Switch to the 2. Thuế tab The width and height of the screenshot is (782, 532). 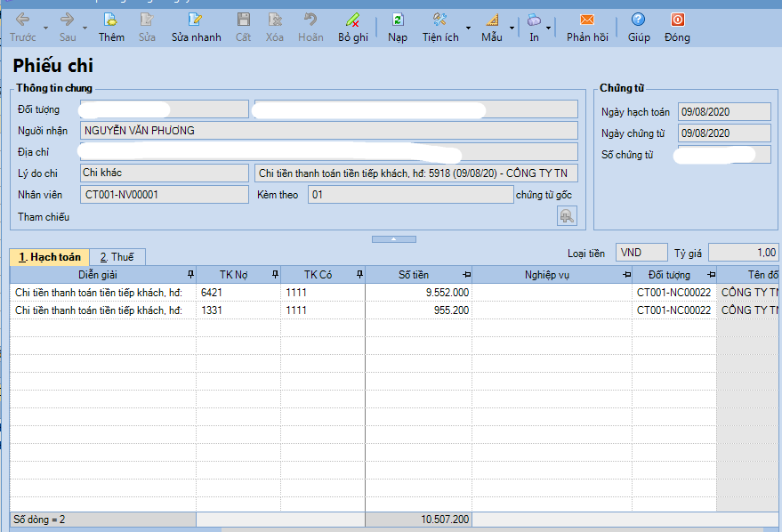point(117,257)
